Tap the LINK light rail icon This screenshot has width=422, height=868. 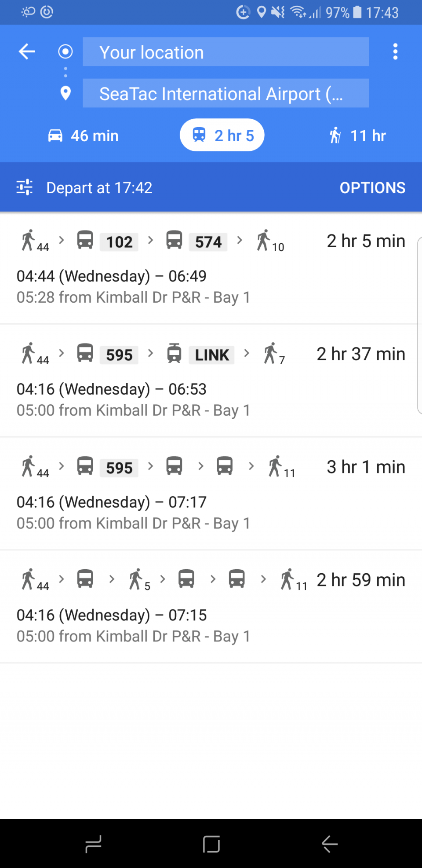pos(174,354)
